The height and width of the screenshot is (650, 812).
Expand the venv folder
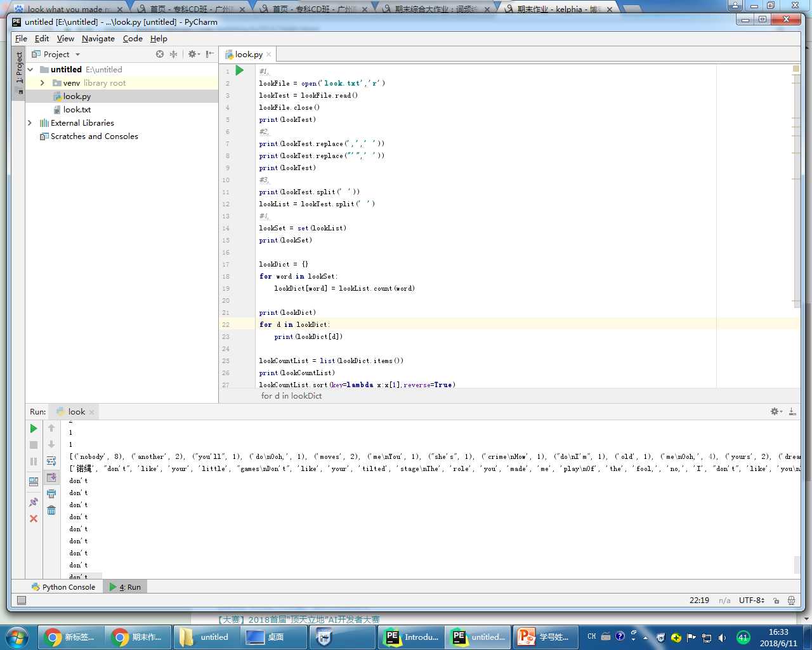click(43, 83)
